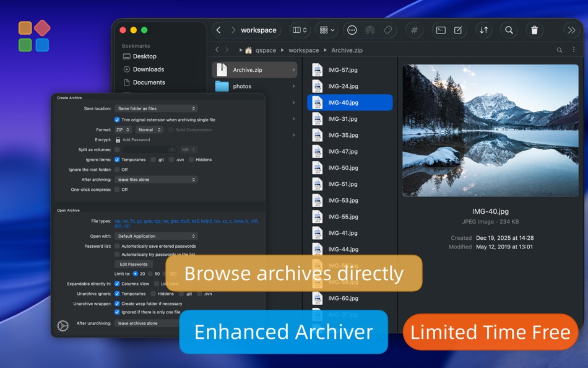This screenshot has height=368, width=588.
Task: Open the padlock Add Password option
Action: point(118,139)
